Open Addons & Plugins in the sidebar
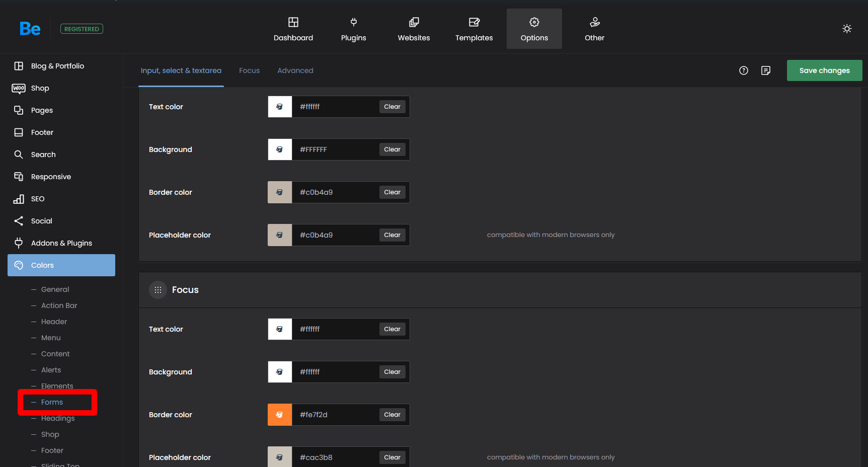This screenshot has height=467, width=868. [61, 243]
